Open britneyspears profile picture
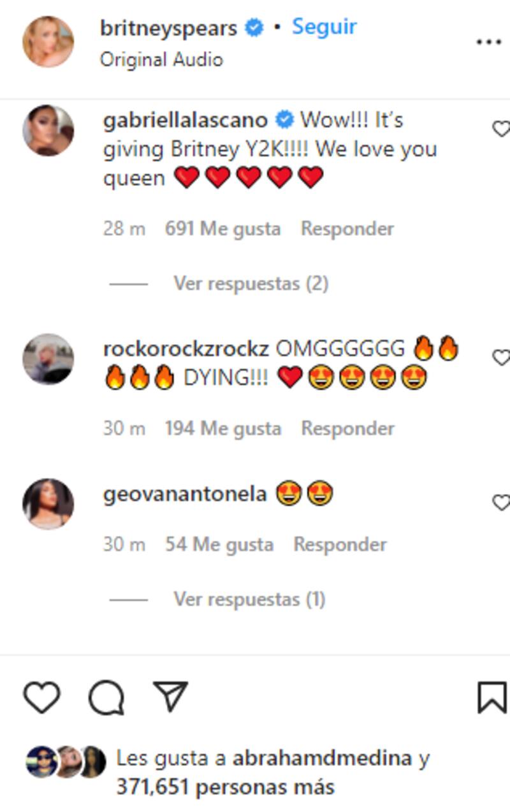This screenshot has width=510, height=812. tap(48, 42)
